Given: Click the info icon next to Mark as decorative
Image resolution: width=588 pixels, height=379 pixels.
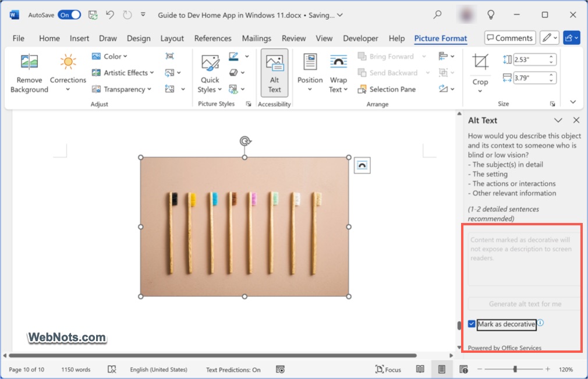Looking at the screenshot, I should (540, 323).
